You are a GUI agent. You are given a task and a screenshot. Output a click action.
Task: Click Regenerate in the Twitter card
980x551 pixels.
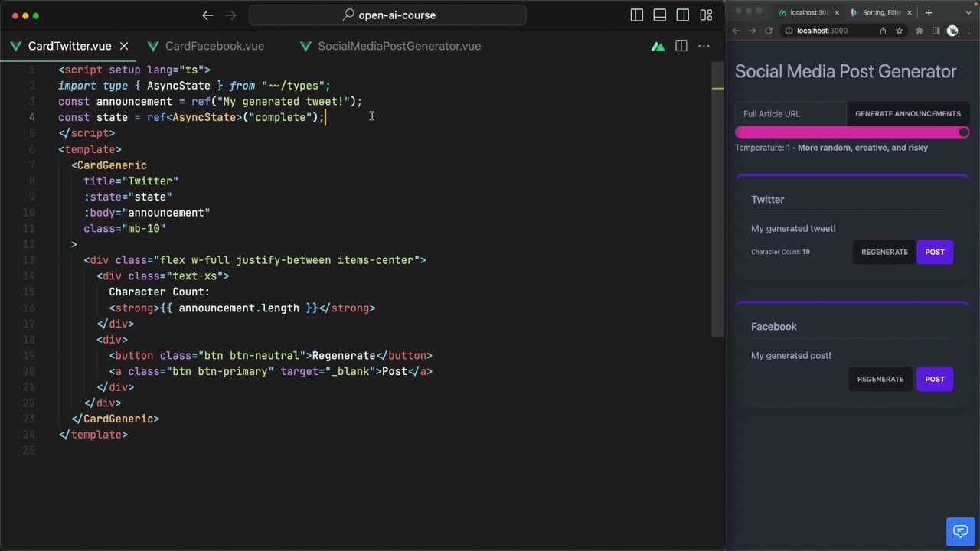click(884, 252)
